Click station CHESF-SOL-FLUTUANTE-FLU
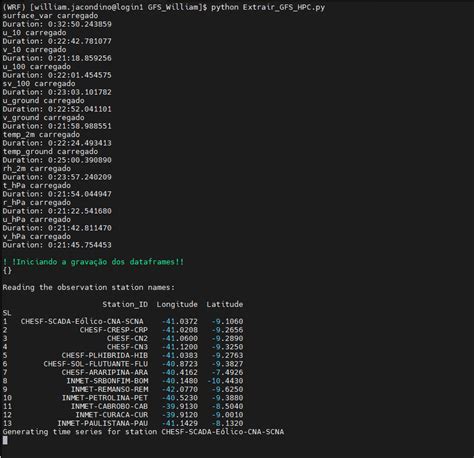The width and height of the screenshot is (474, 458). coord(96,364)
